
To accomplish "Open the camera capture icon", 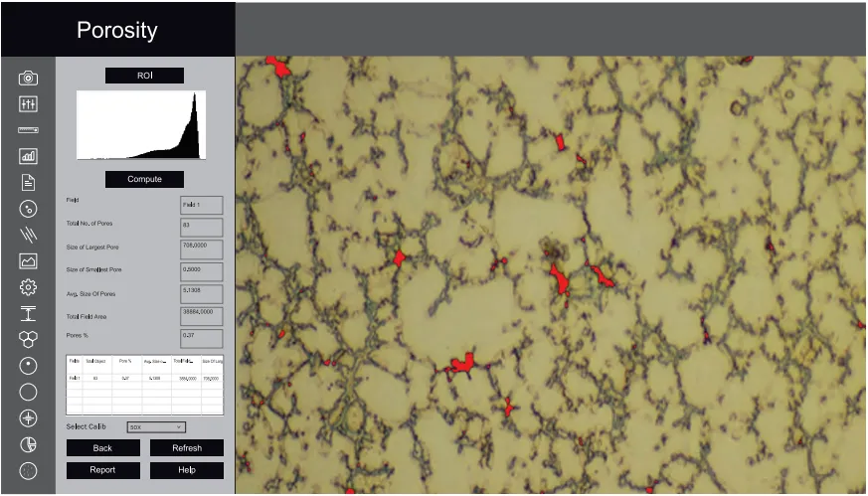I will [x=28, y=78].
